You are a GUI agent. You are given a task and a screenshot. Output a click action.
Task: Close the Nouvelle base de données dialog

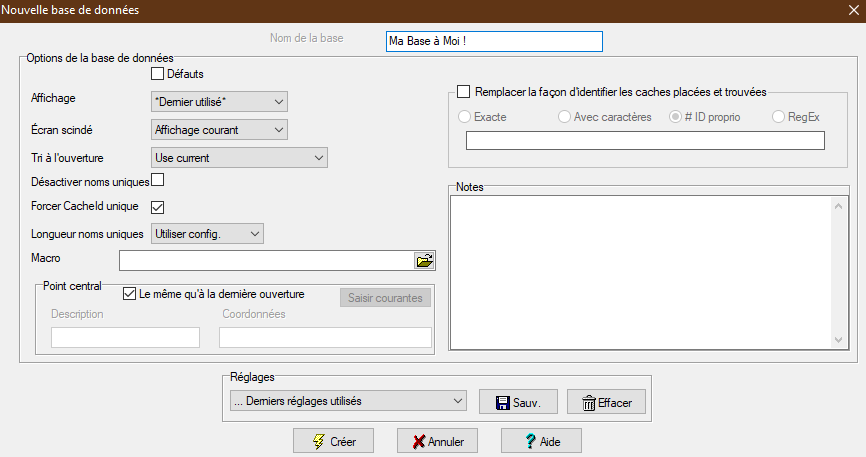point(850,10)
